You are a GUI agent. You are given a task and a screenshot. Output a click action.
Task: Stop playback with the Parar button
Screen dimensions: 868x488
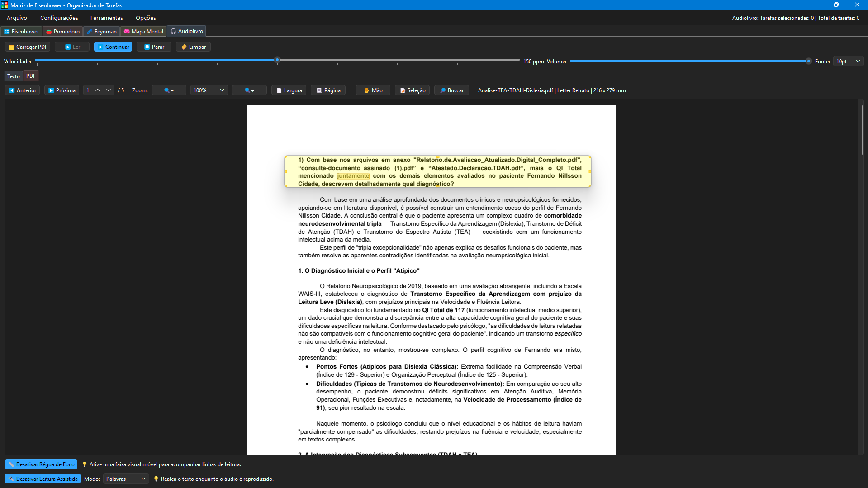click(154, 47)
